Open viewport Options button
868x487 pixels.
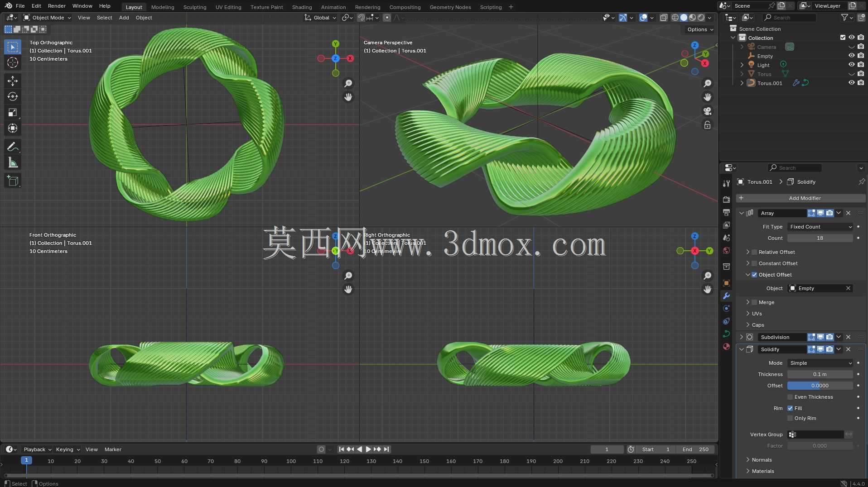(700, 29)
